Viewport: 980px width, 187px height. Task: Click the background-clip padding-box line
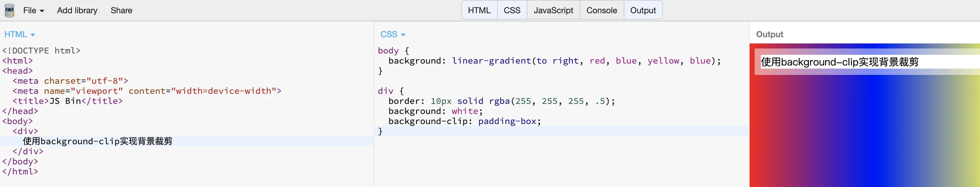click(x=464, y=121)
